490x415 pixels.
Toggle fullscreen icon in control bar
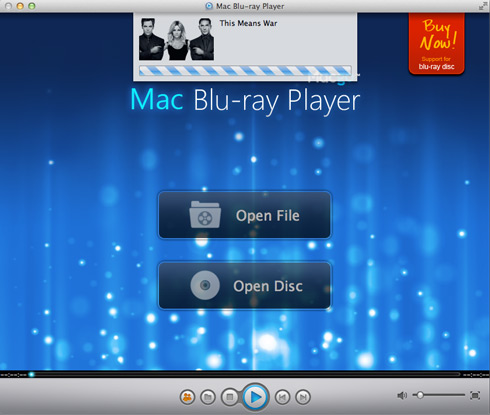coord(475,395)
